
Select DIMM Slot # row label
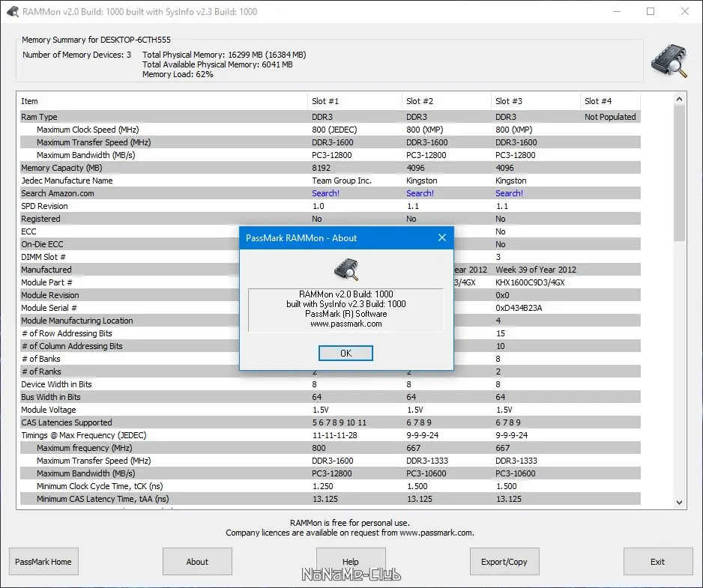coord(43,257)
